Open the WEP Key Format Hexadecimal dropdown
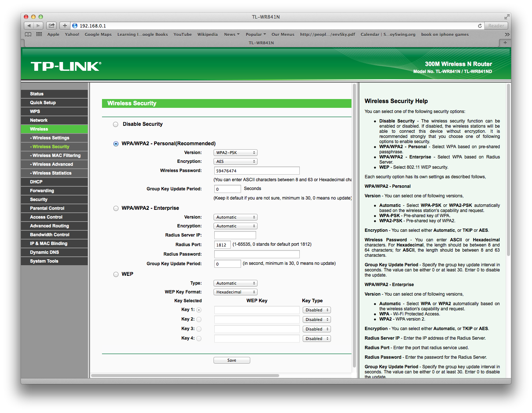Screen dimensions: 532x413 coord(236,292)
